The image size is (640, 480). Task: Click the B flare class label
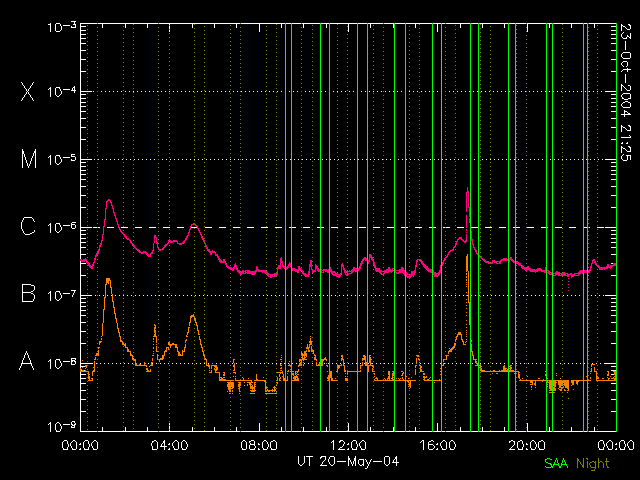pyautogui.click(x=28, y=293)
